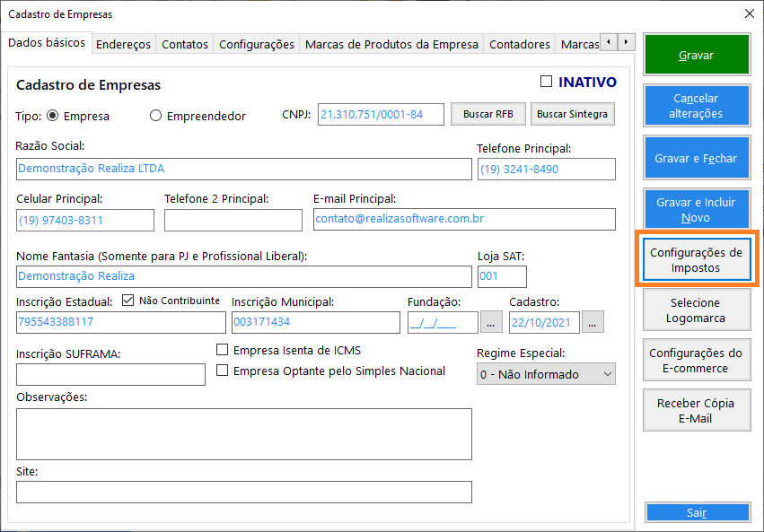Tick Empresa Optante pelo Simples Nacional

223,371
